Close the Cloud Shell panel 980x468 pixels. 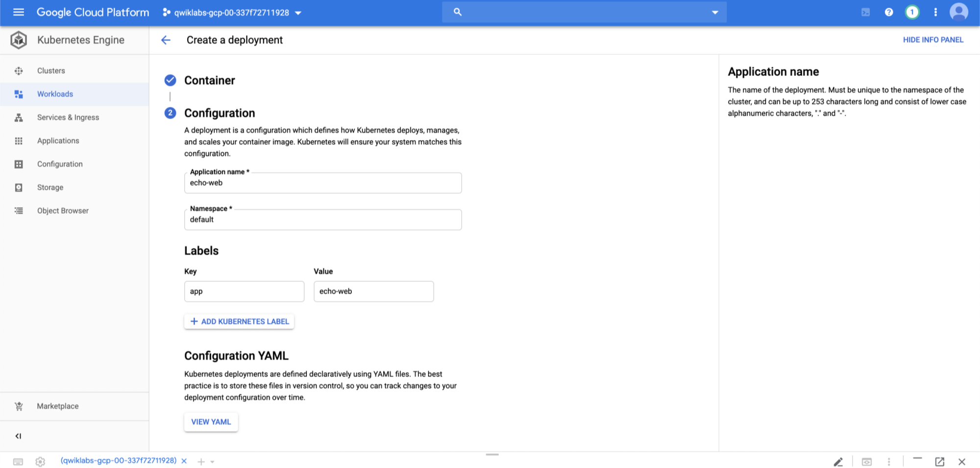pyautogui.click(x=962, y=462)
